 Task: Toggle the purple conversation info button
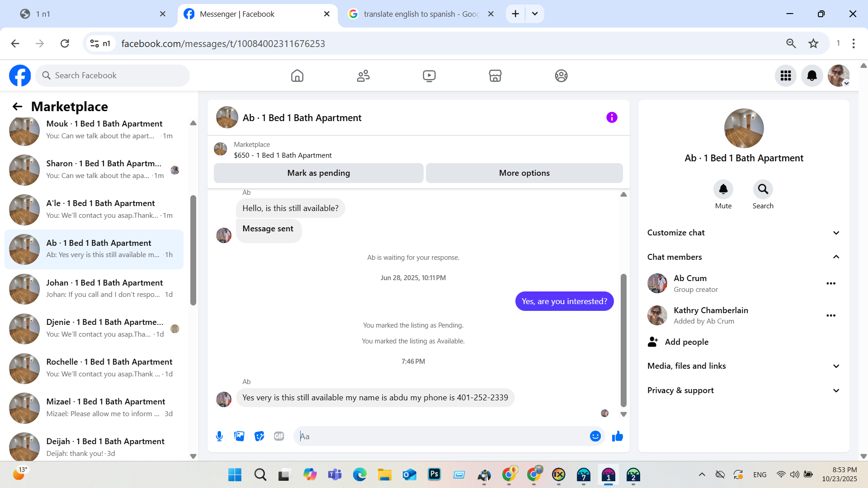point(612,117)
